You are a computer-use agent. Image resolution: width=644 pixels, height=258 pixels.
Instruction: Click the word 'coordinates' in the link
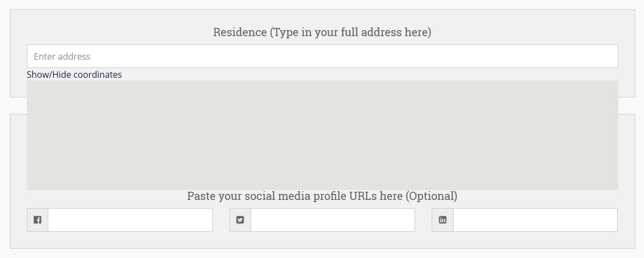point(98,74)
